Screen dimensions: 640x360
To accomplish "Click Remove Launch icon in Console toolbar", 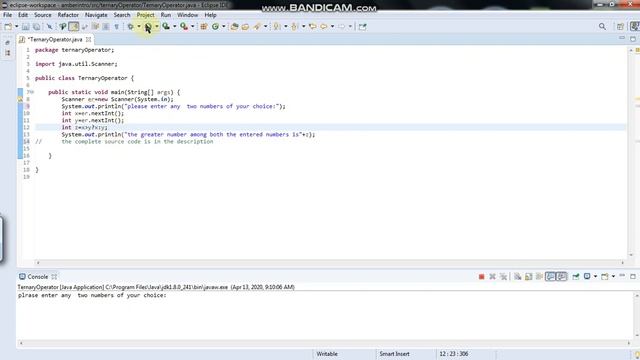I will tap(493, 277).
